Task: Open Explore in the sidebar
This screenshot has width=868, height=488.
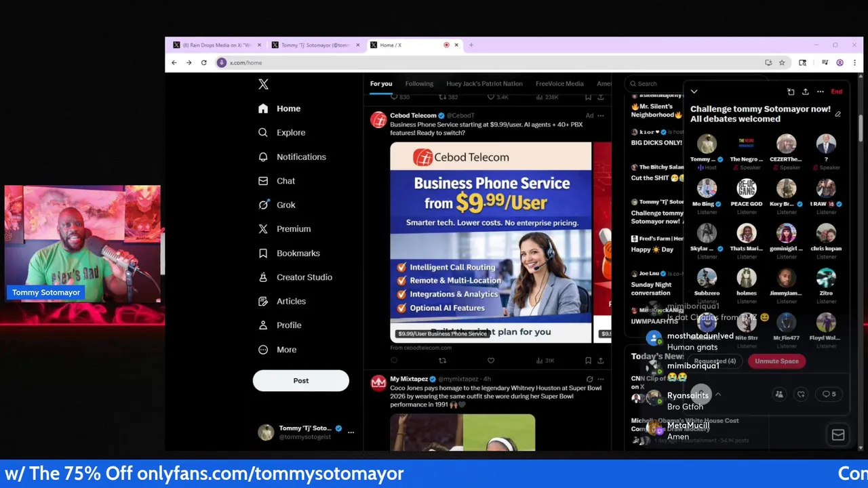Action: (281, 132)
